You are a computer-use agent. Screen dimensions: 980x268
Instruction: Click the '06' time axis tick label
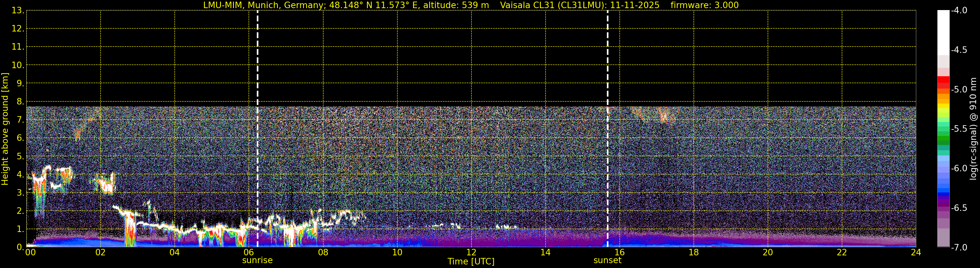click(249, 252)
